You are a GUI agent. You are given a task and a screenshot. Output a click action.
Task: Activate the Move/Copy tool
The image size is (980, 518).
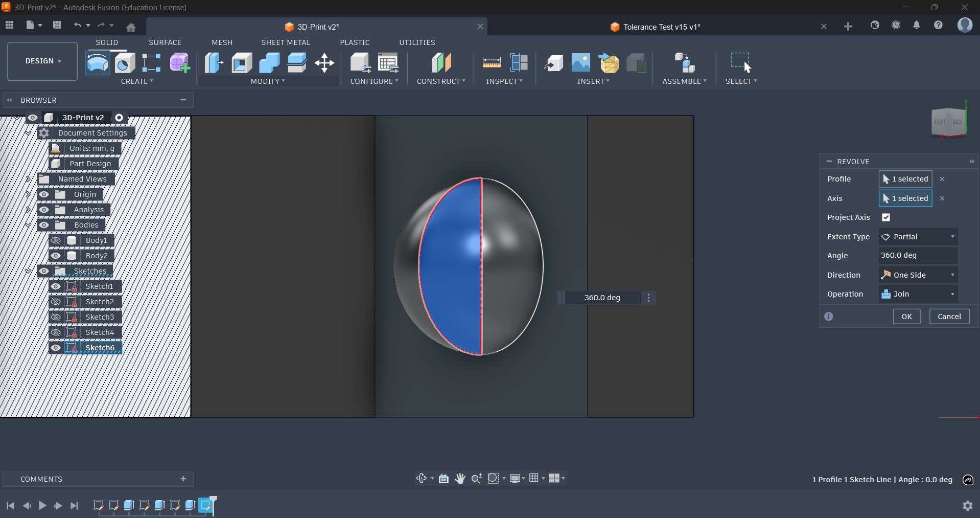click(324, 63)
